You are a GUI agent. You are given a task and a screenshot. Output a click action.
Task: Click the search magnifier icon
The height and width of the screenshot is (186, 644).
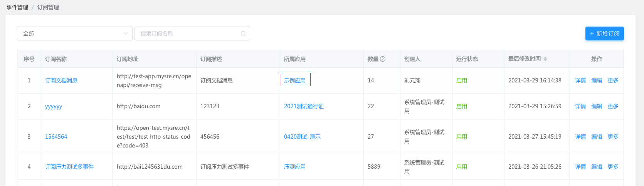pyautogui.click(x=243, y=34)
